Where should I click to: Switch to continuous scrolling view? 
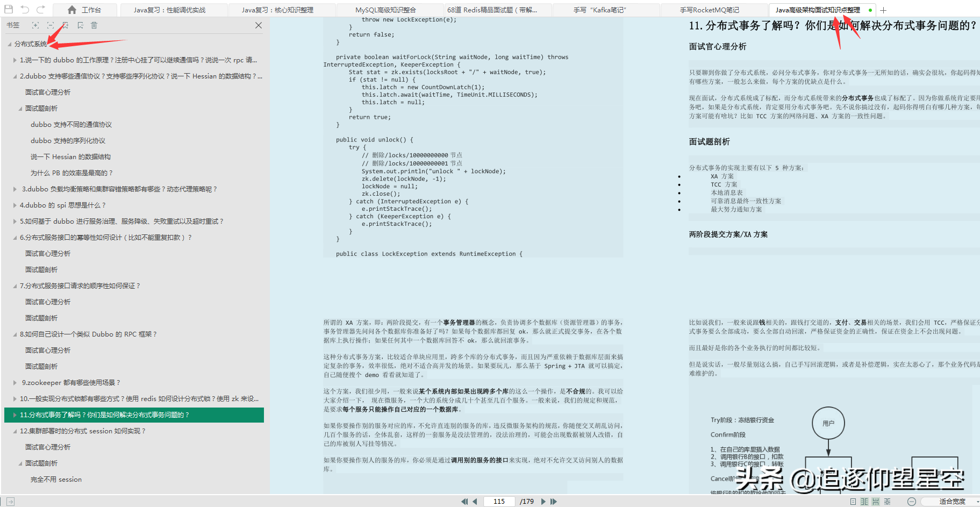point(876,502)
